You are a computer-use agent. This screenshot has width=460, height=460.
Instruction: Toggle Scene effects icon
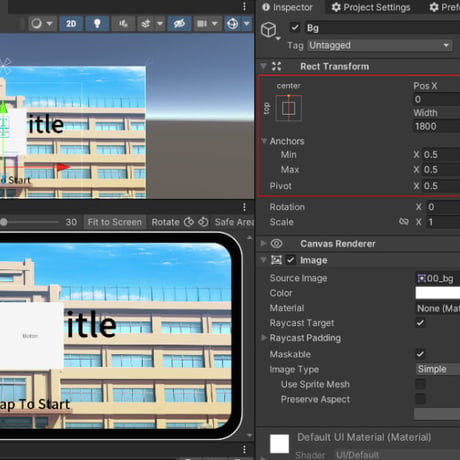[x=146, y=24]
